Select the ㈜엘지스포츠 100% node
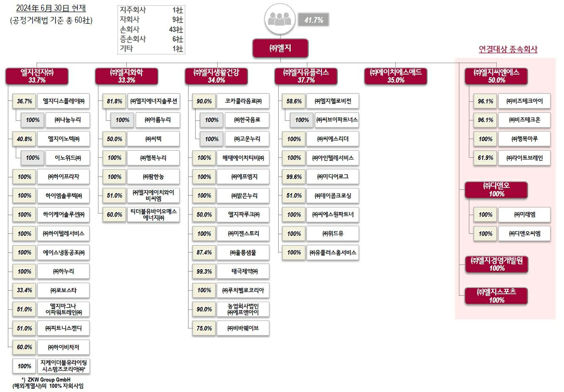 coord(496,296)
